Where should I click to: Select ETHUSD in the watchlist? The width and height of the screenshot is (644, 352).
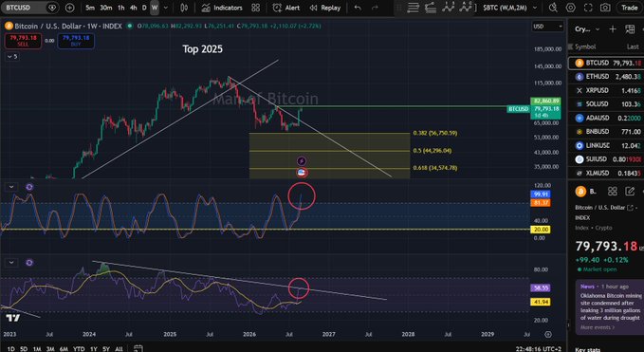[x=606, y=77]
